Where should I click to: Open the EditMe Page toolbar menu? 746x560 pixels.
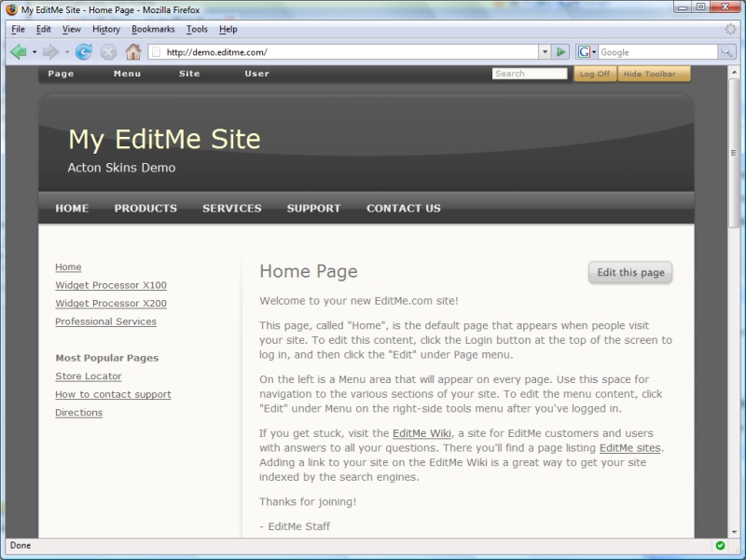[61, 74]
